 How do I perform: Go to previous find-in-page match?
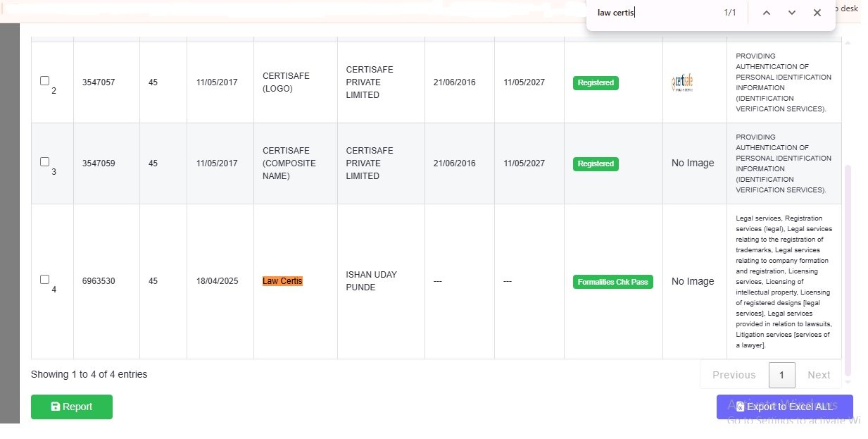point(767,13)
